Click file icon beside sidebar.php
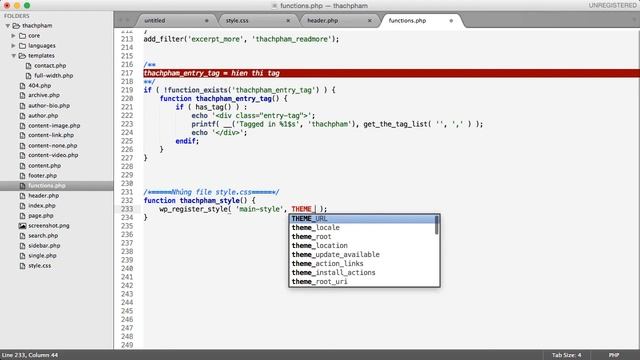 coord(22,246)
